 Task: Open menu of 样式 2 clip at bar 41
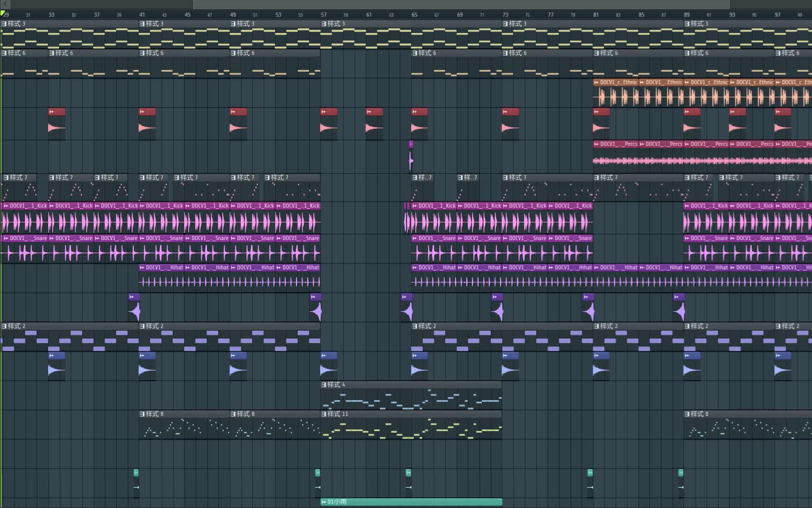142,326
